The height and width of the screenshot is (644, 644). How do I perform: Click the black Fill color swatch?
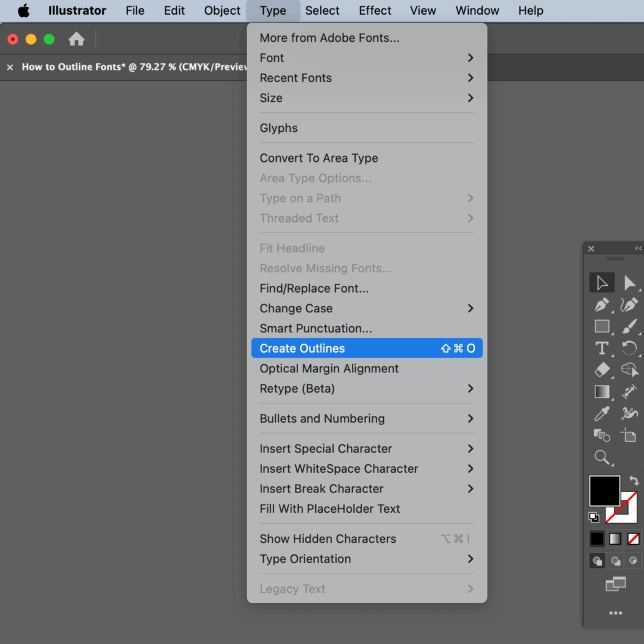[604, 491]
